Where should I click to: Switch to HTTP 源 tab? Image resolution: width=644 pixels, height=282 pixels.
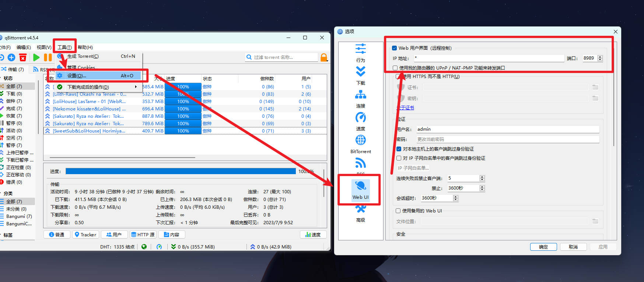[x=143, y=235]
